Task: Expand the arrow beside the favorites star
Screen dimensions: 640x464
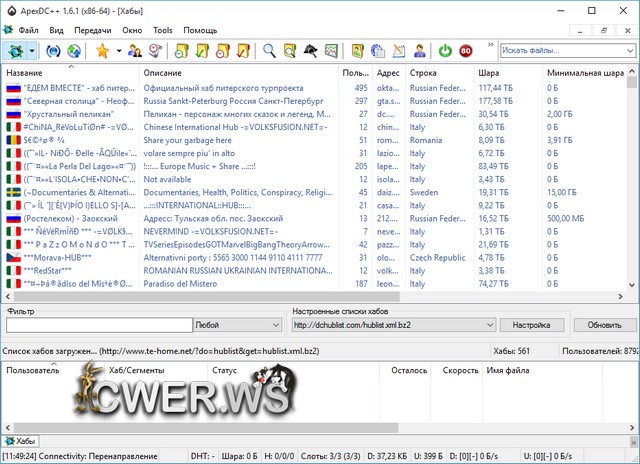Action: pyautogui.click(x=117, y=51)
